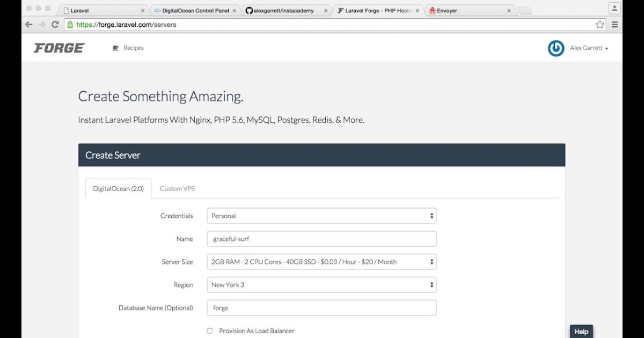
Task: Switch to DigitalOcean Control Panel tab
Action: point(195,10)
